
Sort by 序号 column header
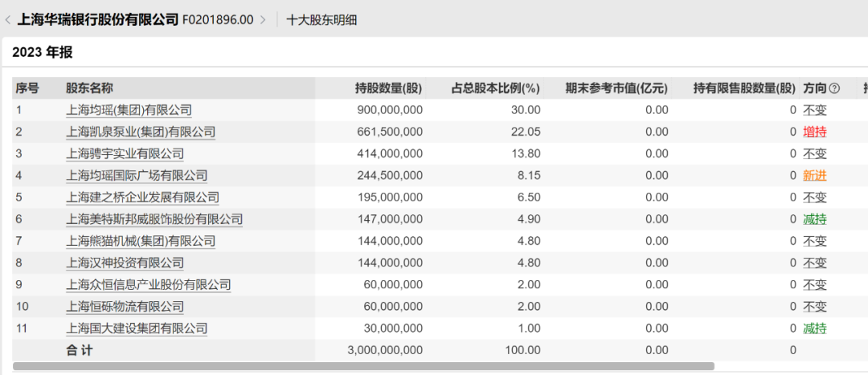coord(27,88)
